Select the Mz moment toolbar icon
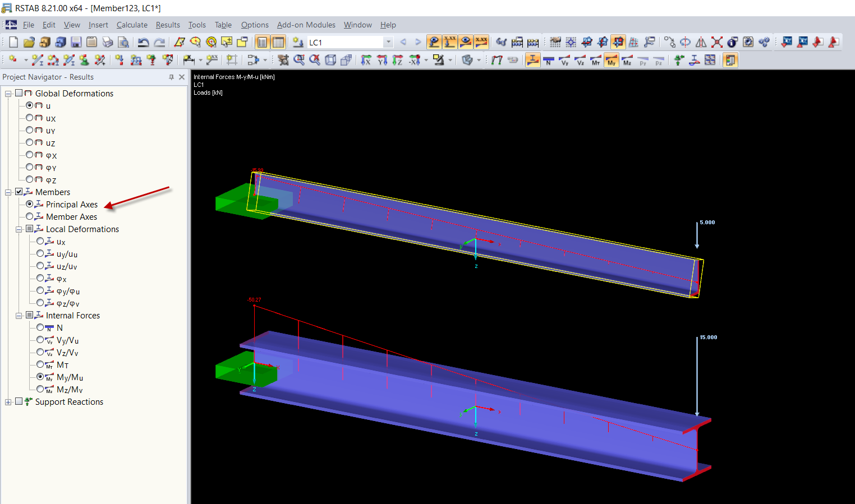The width and height of the screenshot is (855, 504). point(627,60)
